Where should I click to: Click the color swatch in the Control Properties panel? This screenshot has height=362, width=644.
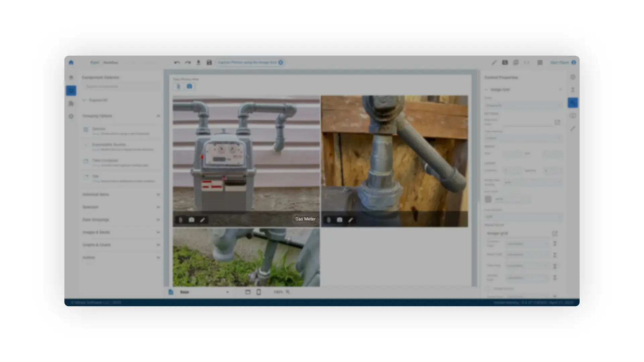(x=488, y=199)
